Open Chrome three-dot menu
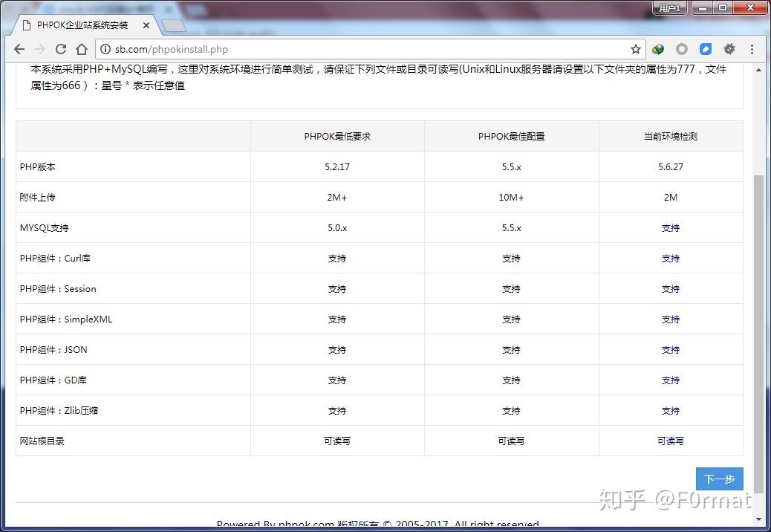This screenshot has width=771, height=532. point(752,49)
